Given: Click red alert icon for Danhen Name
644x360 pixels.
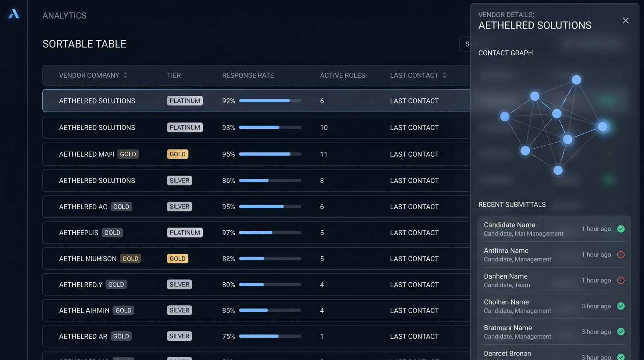Looking at the screenshot, I should 621,280.
